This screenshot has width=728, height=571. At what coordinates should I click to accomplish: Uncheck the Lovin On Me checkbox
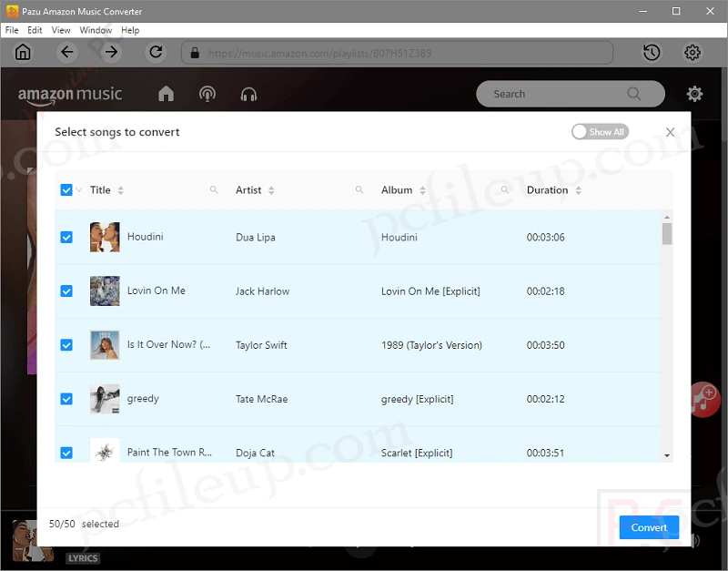click(66, 291)
